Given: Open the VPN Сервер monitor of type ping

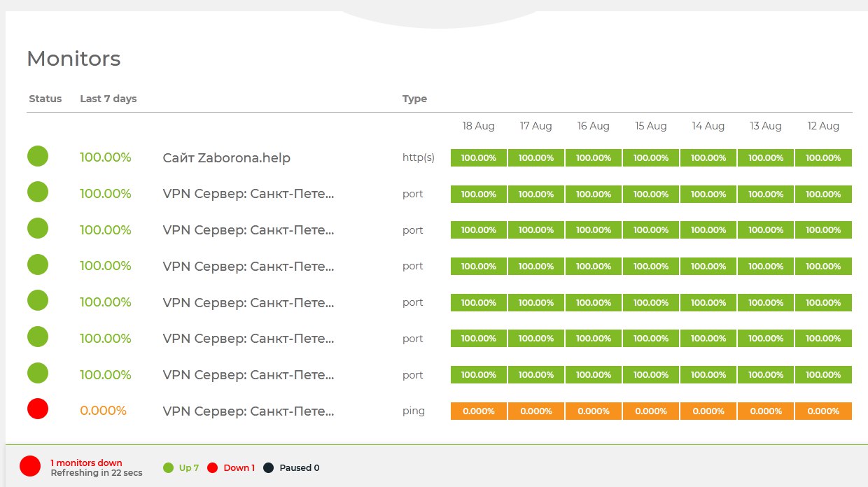Looking at the screenshot, I should point(248,411).
